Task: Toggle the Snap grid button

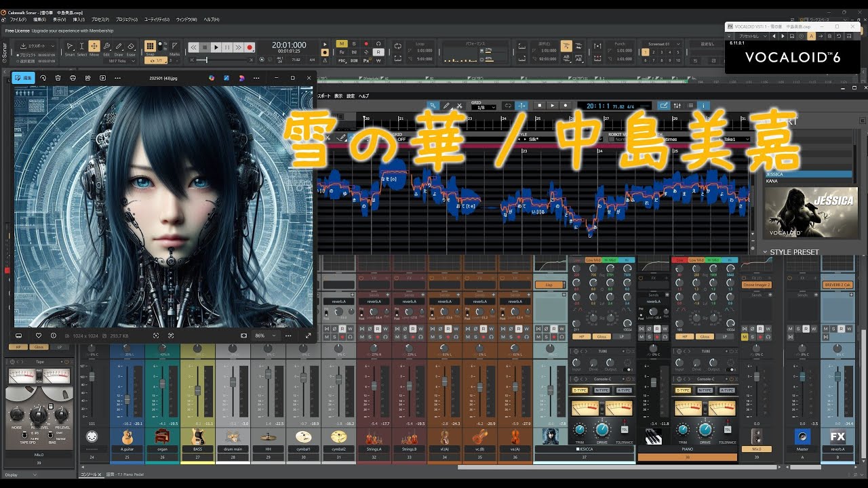Action: (x=150, y=47)
